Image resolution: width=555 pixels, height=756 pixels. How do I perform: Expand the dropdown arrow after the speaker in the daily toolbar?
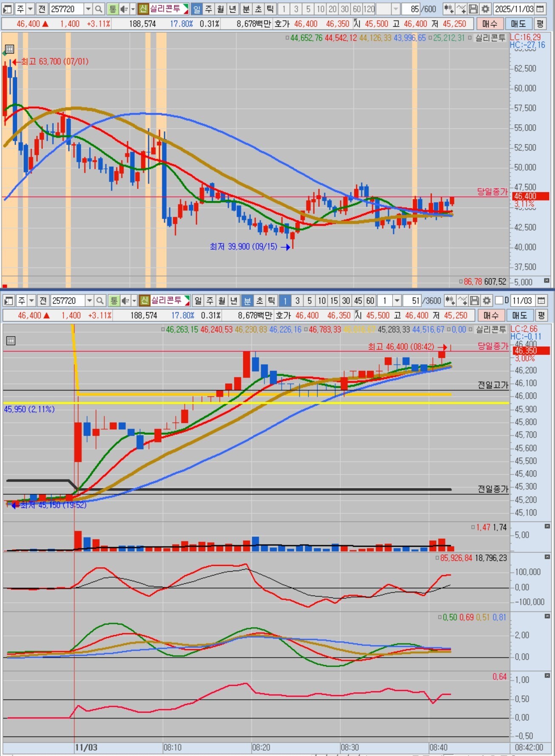(x=133, y=9)
